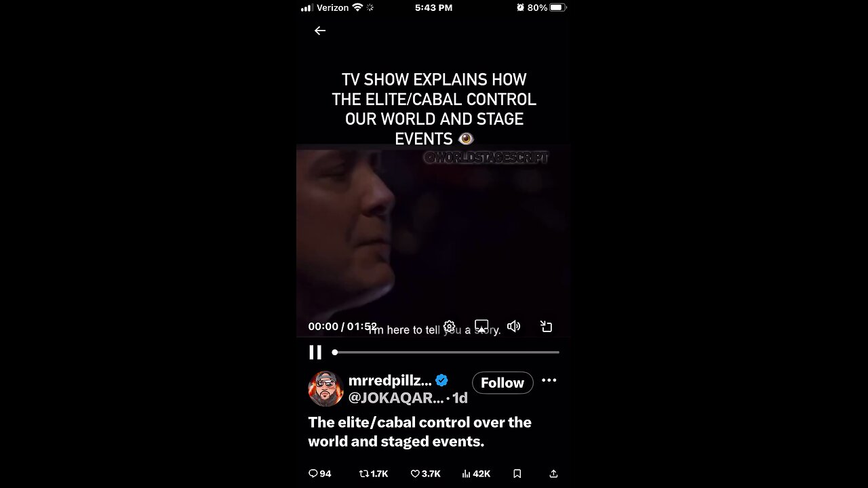The height and width of the screenshot is (488, 868).
Task: Tap the battery indicator in status bar
Action: pos(557,7)
